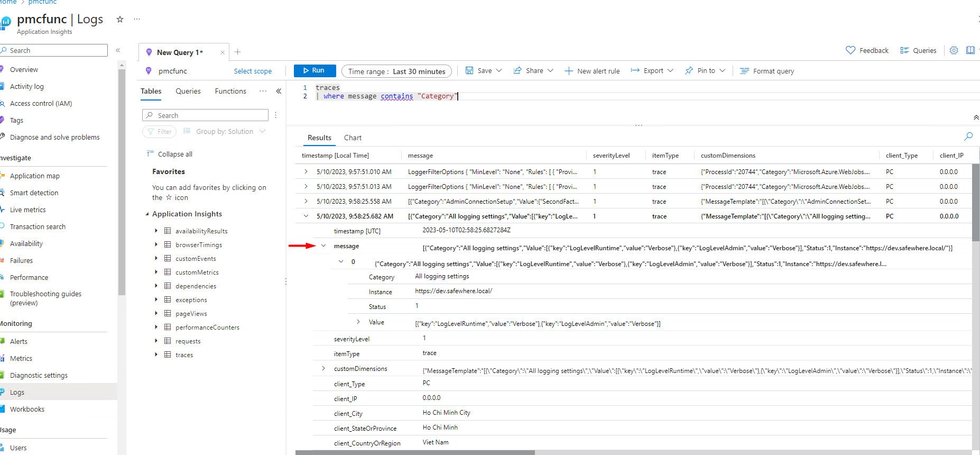980x455 pixels.
Task: Click the Share icon
Action: point(518,70)
